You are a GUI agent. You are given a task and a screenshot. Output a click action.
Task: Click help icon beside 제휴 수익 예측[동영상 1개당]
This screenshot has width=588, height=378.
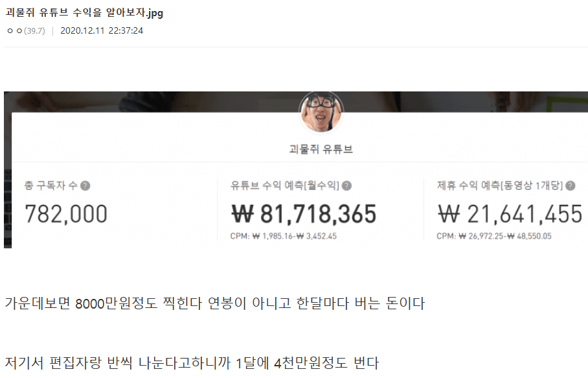(x=571, y=186)
